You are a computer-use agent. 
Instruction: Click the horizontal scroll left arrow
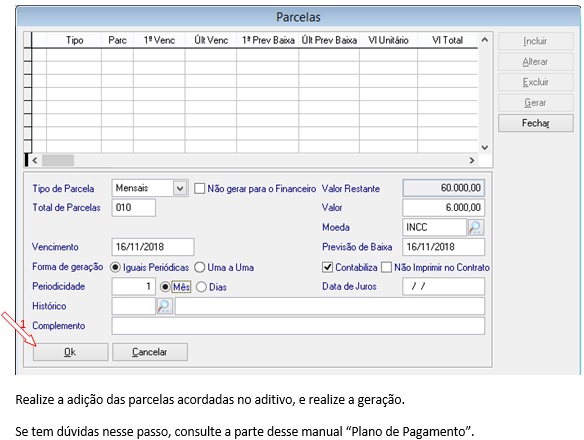pyautogui.click(x=35, y=161)
